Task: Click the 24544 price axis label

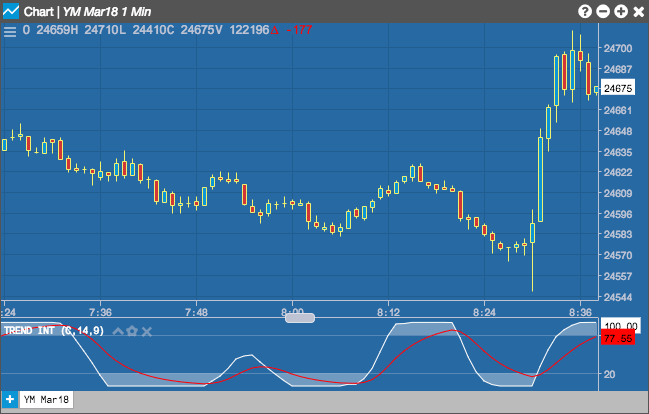Action: 618,297
